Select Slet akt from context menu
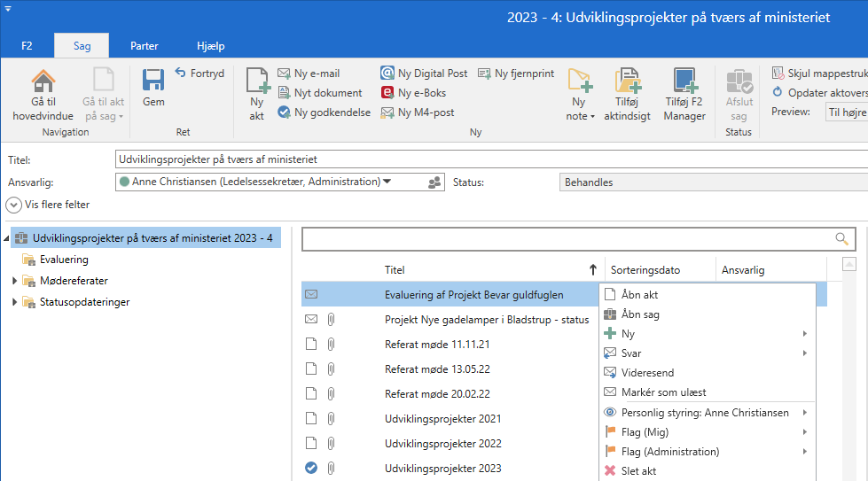Viewport: 868px width, 481px height. point(638,471)
